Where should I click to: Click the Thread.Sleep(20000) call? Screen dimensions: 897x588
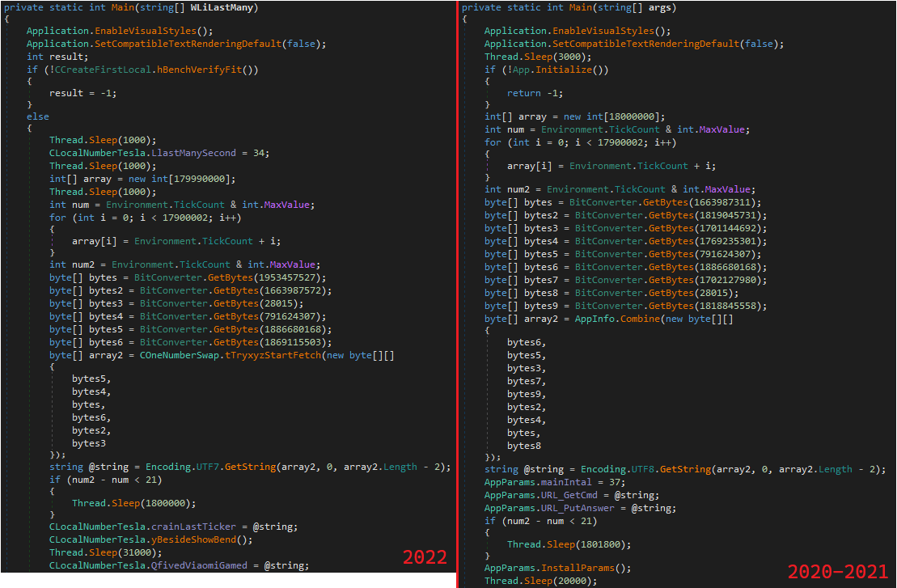click(540, 582)
